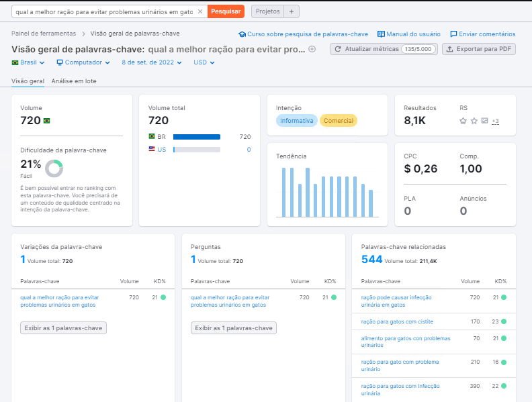Viewport: 532px width, 402px height.
Task: Click green KD dot in Perguntas row
Action: pyautogui.click(x=334, y=297)
